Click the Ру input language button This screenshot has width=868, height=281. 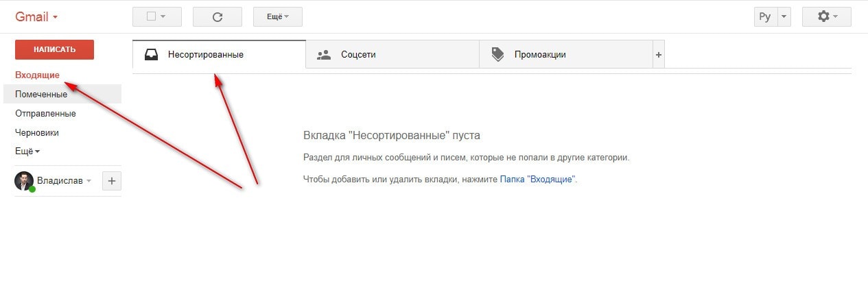pos(764,17)
